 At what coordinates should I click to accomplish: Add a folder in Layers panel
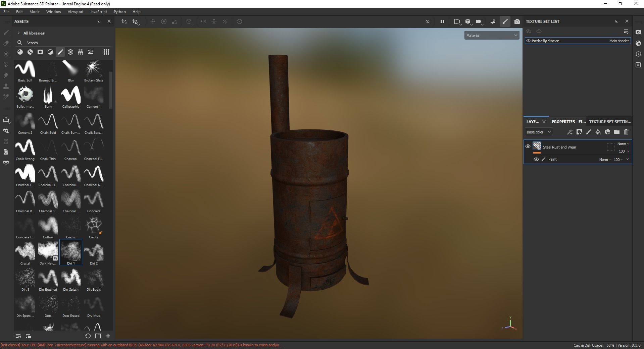pos(616,132)
